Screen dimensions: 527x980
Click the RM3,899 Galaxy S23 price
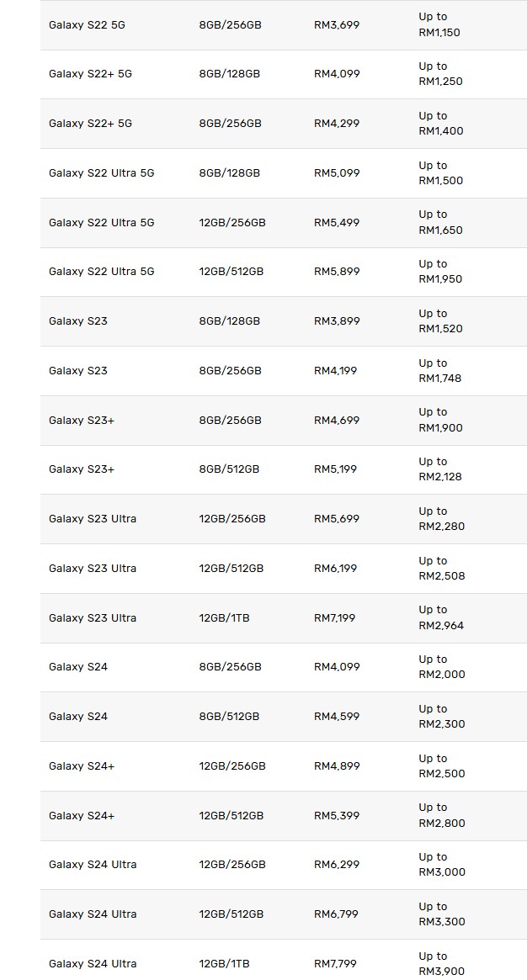pyautogui.click(x=337, y=320)
